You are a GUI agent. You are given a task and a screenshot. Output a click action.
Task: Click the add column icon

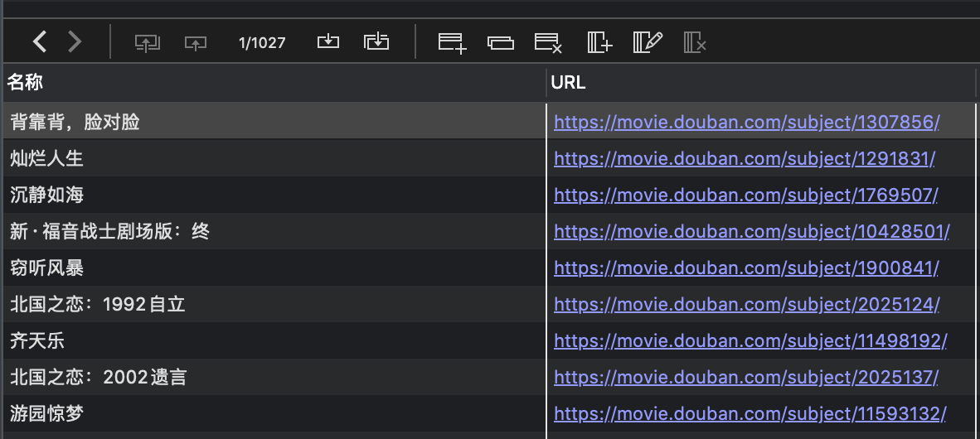tap(599, 42)
